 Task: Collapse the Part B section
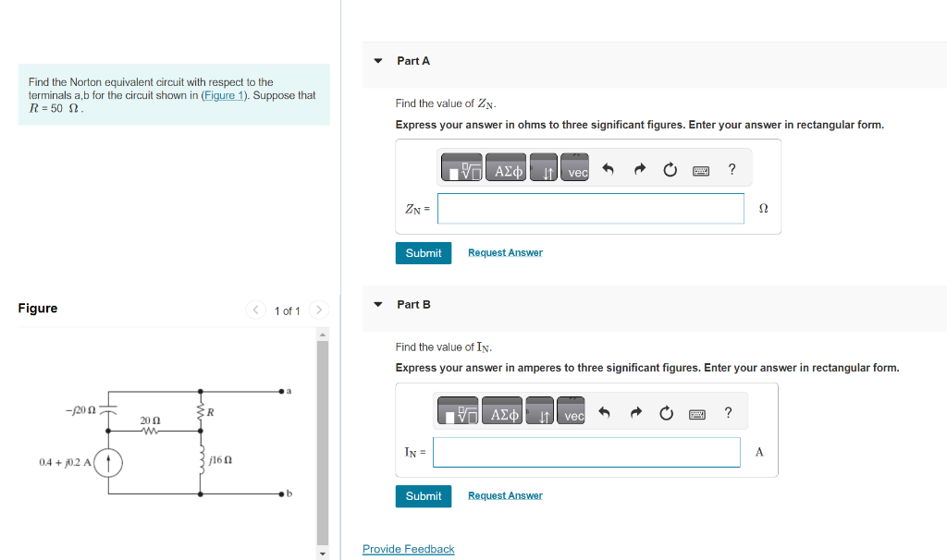tap(376, 304)
